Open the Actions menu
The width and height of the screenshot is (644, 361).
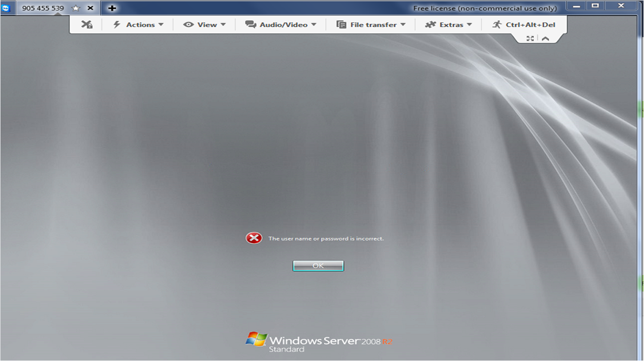coord(138,24)
